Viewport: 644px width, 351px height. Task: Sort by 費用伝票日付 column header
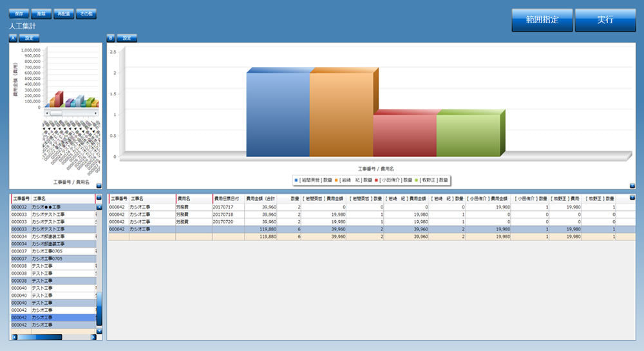(228, 199)
